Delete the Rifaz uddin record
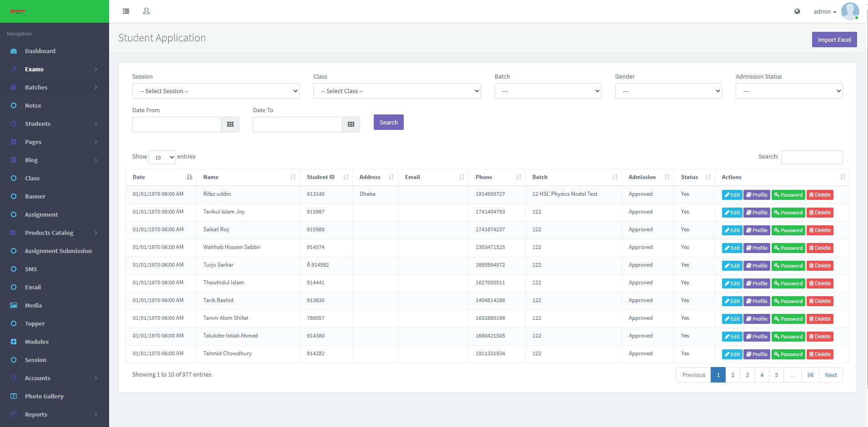The width and height of the screenshot is (868, 427). coord(820,195)
